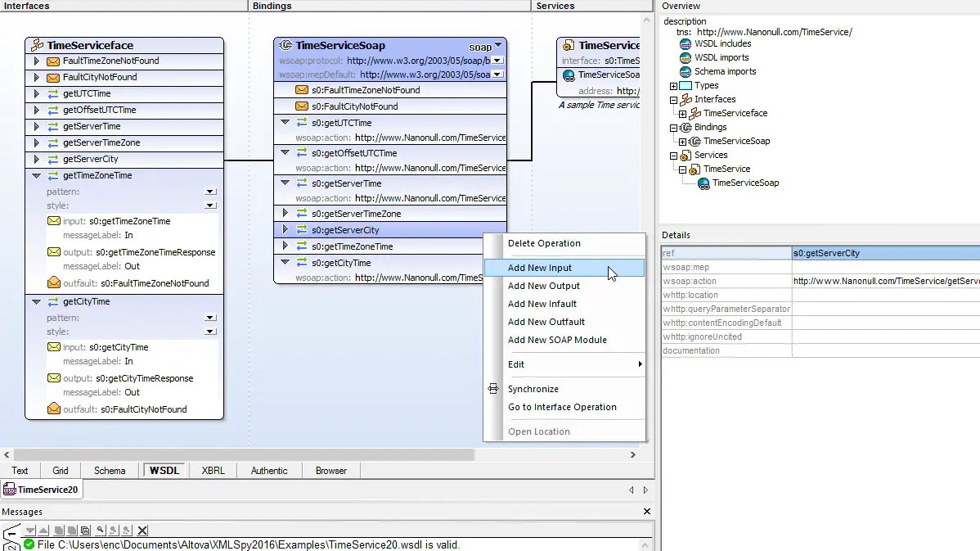Click the WSDL imports icon in Overview
980x551 pixels.
click(x=686, y=57)
